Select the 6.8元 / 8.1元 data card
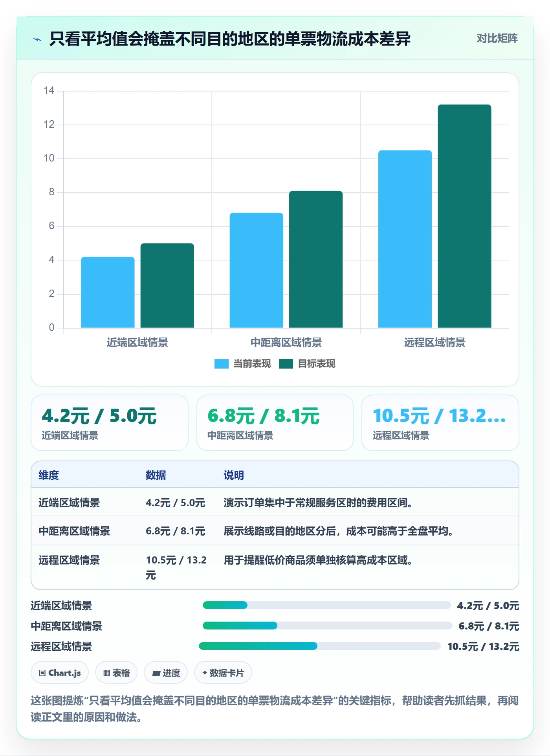 [275, 423]
